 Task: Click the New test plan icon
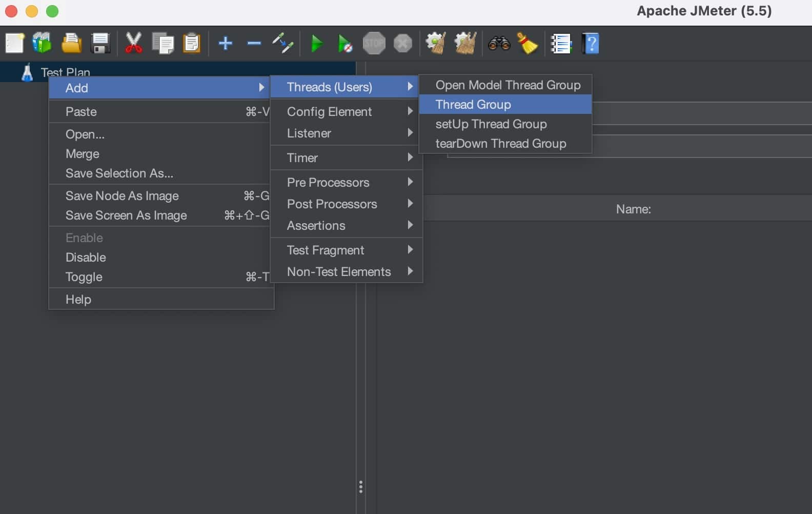(14, 43)
